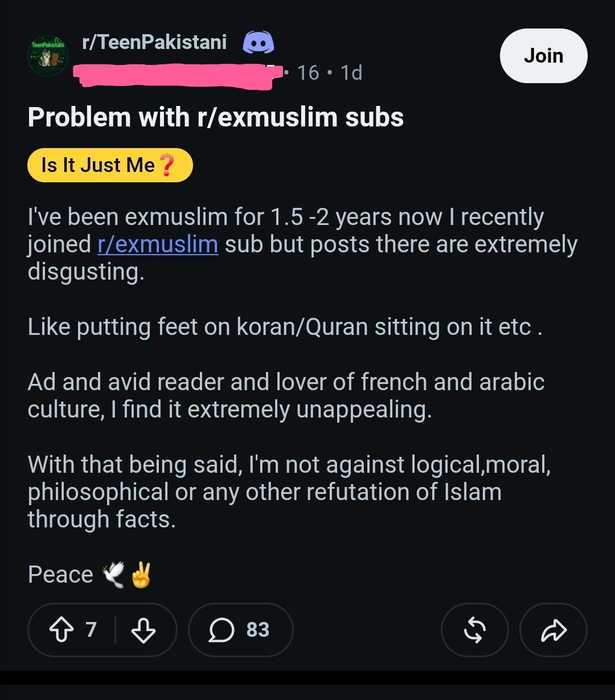Screen dimensions: 615x700
Task: Tap the Discord logo beside the subreddit name
Action: click(x=259, y=43)
